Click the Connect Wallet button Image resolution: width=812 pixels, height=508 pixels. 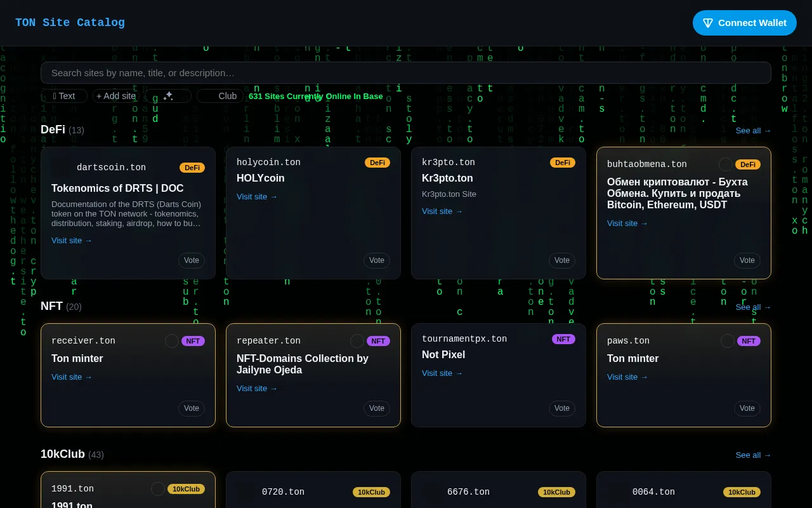[x=745, y=23]
